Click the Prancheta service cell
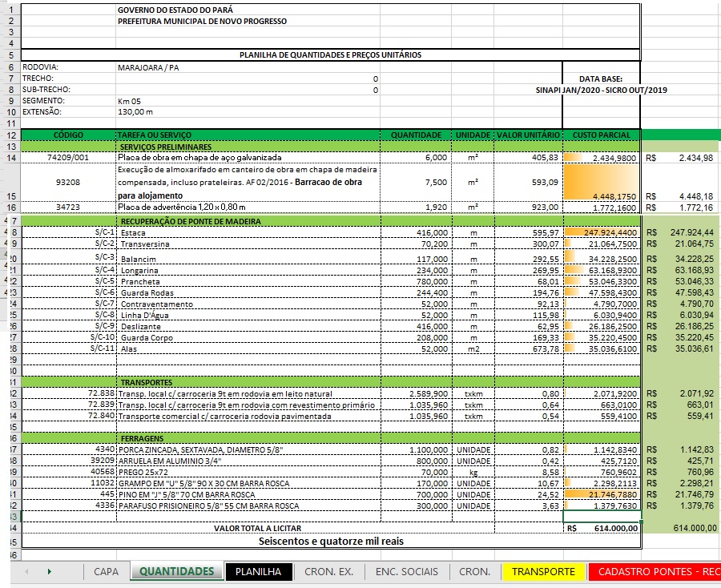 click(x=248, y=281)
